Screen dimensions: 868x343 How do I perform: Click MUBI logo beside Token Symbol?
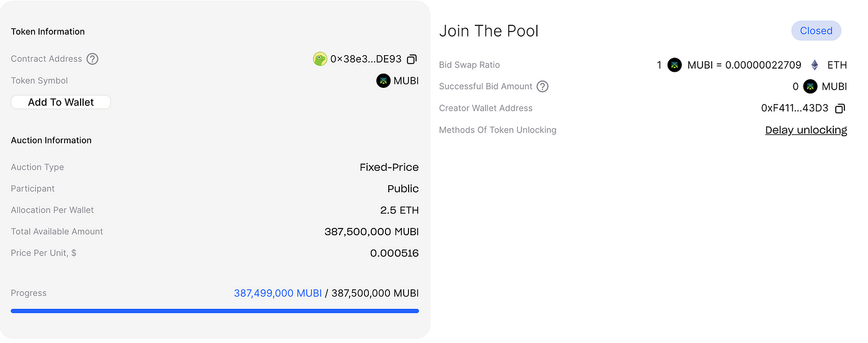(x=383, y=80)
